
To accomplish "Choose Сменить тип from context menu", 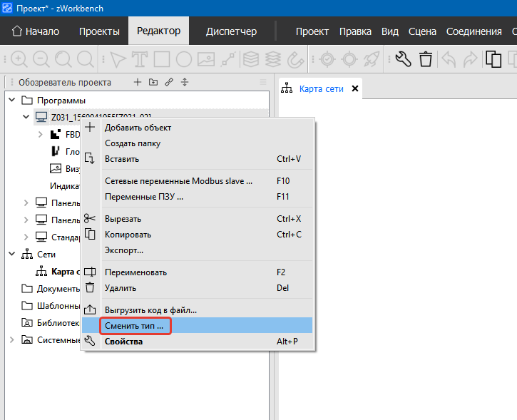I will (134, 326).
